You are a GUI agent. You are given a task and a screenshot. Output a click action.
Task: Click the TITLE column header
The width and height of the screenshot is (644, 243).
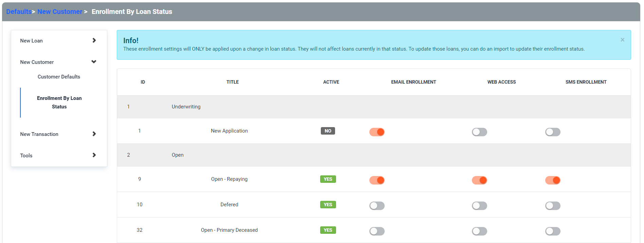[x=233, y=82]
